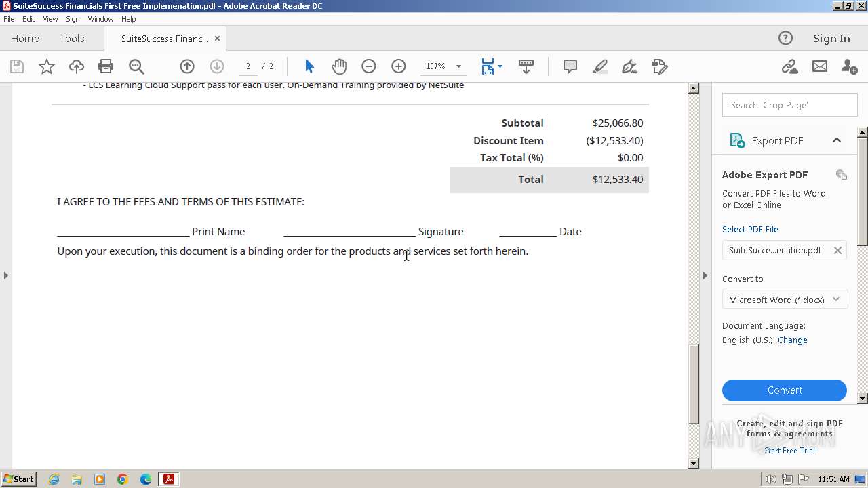Open the View menu
Viewport: 868px width, 488px height.
click(x=50, y=19)
